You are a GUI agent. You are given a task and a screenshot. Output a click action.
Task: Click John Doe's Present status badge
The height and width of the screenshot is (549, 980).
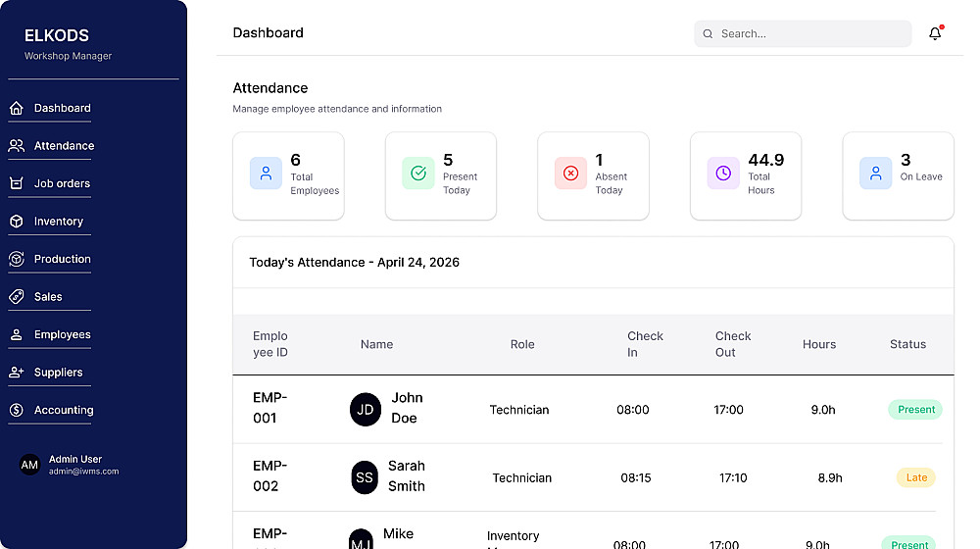(x=915, y=410)
